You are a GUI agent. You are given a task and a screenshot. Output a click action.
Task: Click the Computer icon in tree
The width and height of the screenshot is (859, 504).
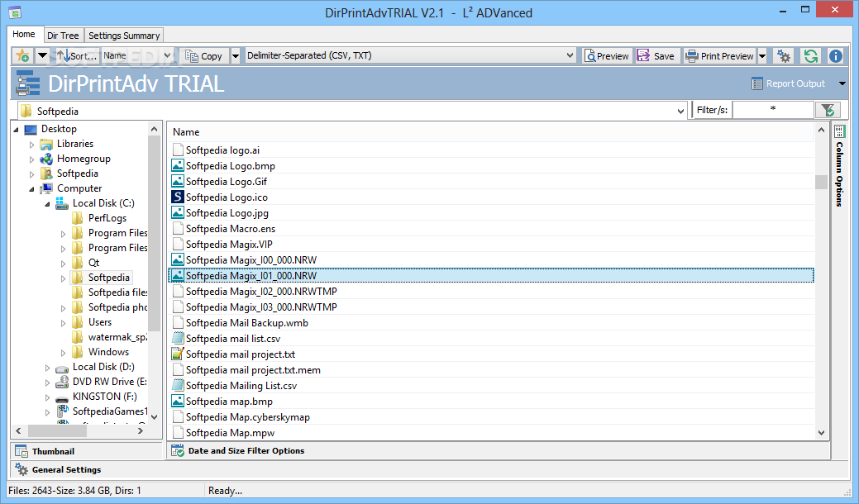(x=46, y=189)
